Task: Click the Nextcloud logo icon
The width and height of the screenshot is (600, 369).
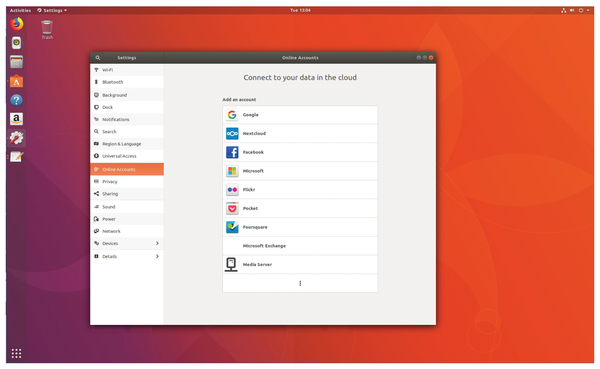Action: click(232, 134)
